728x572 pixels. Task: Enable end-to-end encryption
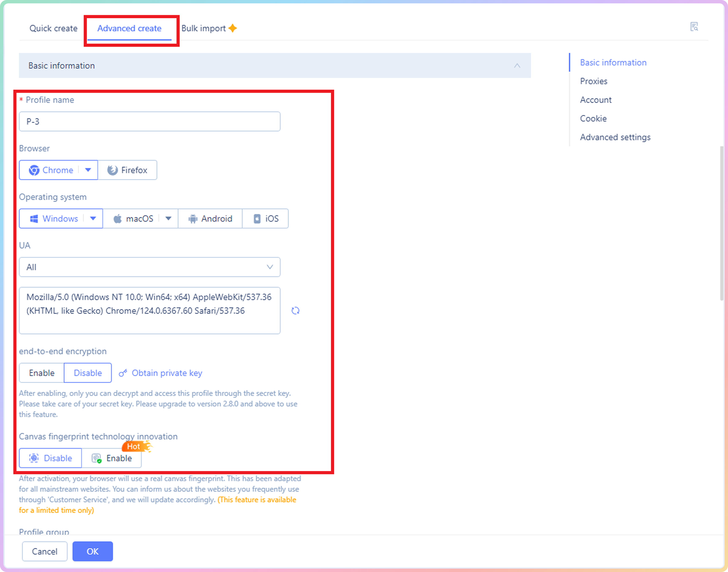click(42, 373)
